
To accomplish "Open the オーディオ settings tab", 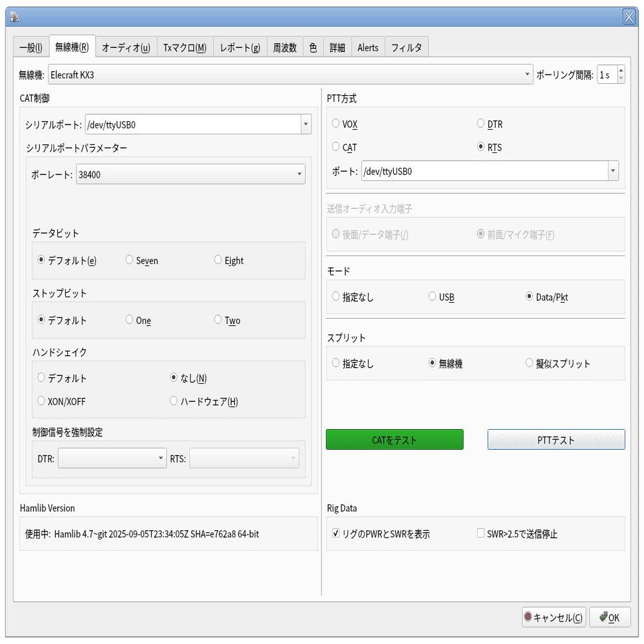I will [x=126, y=47].
